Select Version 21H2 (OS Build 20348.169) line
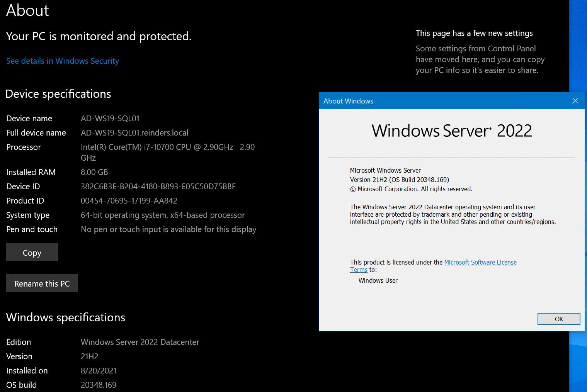This screenshot has width=587, height=392. pyautogui.click(x=400, y=180)
